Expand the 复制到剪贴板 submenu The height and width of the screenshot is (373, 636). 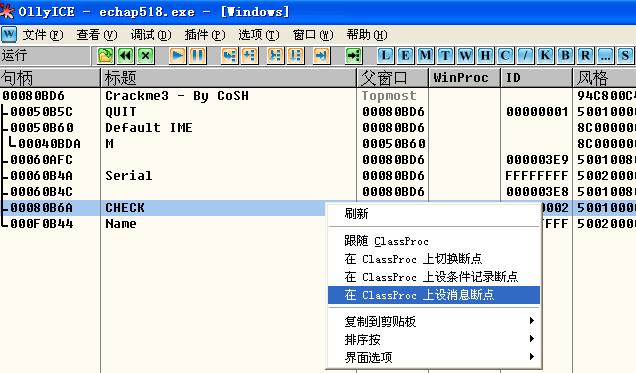click(x=434, y=322)
